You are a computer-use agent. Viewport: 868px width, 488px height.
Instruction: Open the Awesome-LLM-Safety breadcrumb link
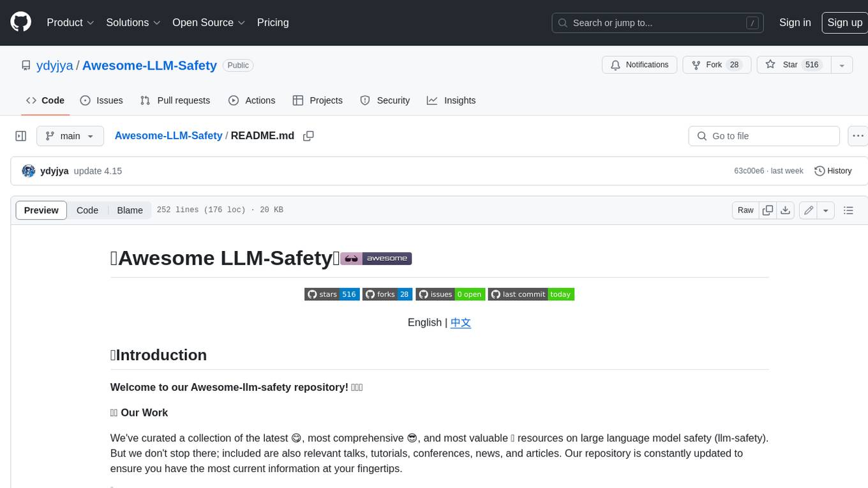click(x=168, y=135)
